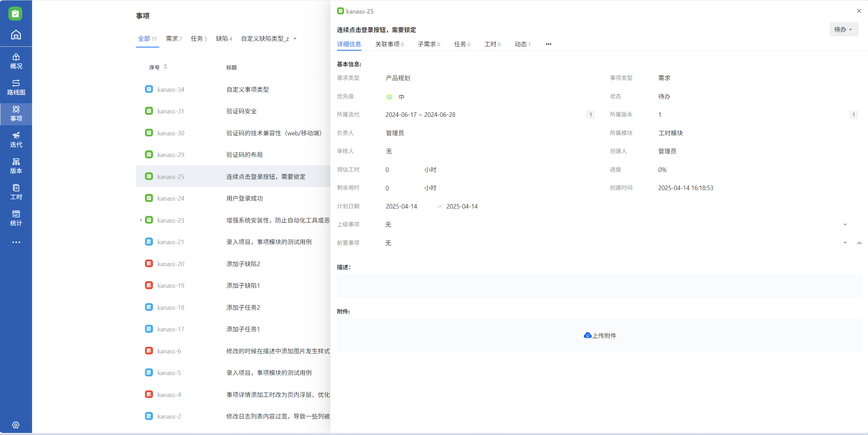Expand the 前置事项 predecessor dropdown
Image resolution: width=868 pixels, height=435 pixels.
pyautogui.click(x=845, y=243)
